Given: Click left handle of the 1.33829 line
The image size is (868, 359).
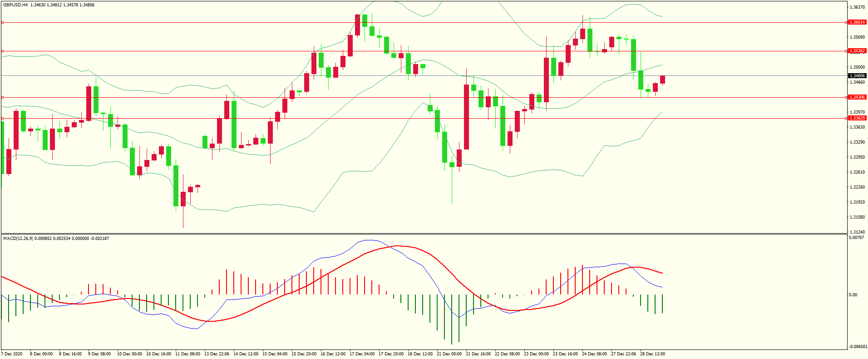Looking at the screenshot, I should 2,118.
